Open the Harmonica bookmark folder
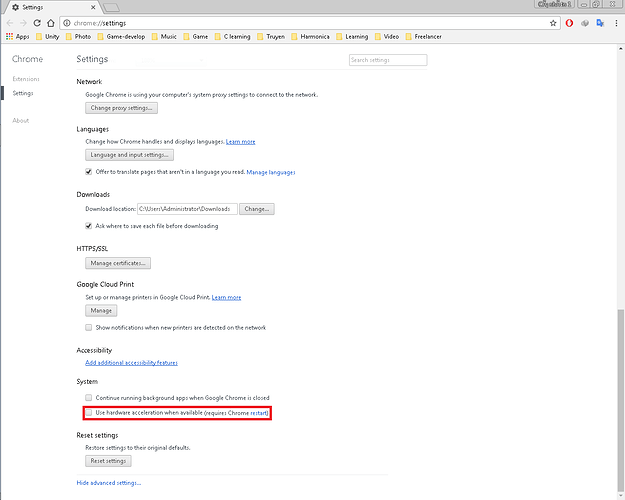 click(x=311, y=37)
